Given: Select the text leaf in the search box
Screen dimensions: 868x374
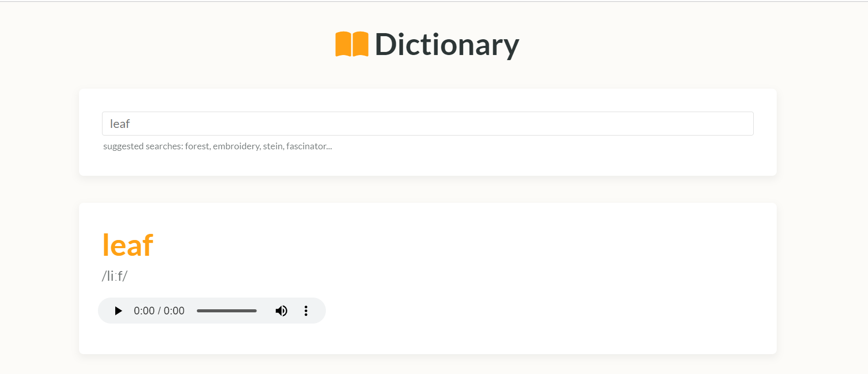Looking at the screenshot, I should pos(120,123).
